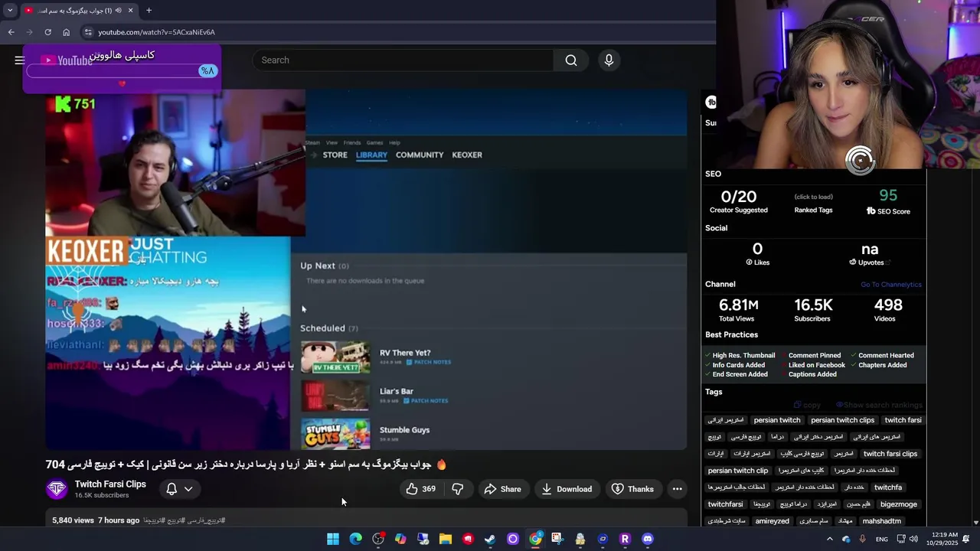Dislike the video with thumbs-down

458,489
